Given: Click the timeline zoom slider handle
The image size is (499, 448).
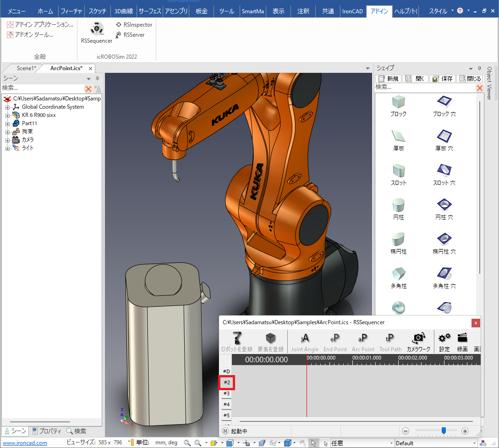Looking at the screenshot, I should tap(444, 431).
